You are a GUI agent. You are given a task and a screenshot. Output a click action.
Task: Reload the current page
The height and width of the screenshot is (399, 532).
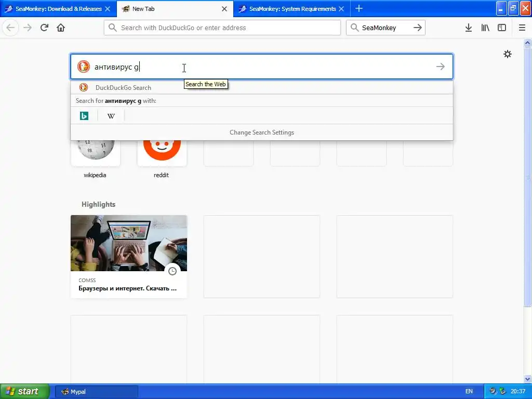pos(44,28)
